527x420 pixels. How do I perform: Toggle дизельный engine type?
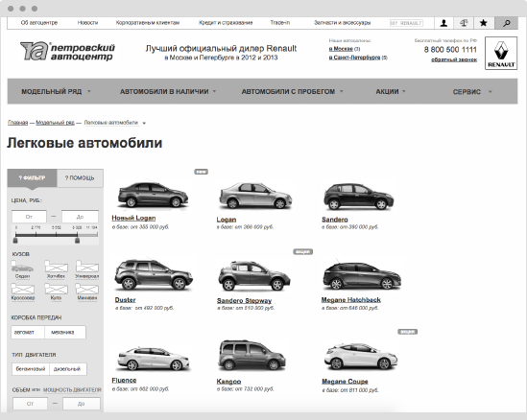tap(68, 368)
